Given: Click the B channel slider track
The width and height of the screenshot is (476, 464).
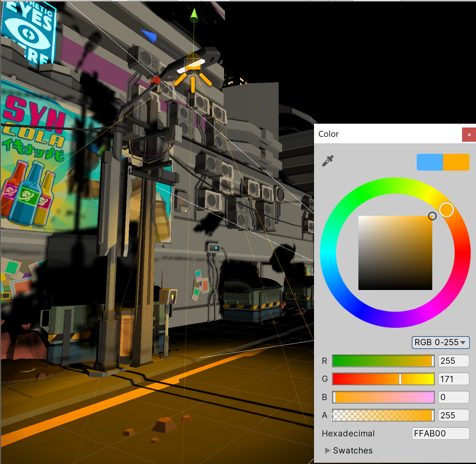Looking at the screenshot, I should tap(383, 397).
